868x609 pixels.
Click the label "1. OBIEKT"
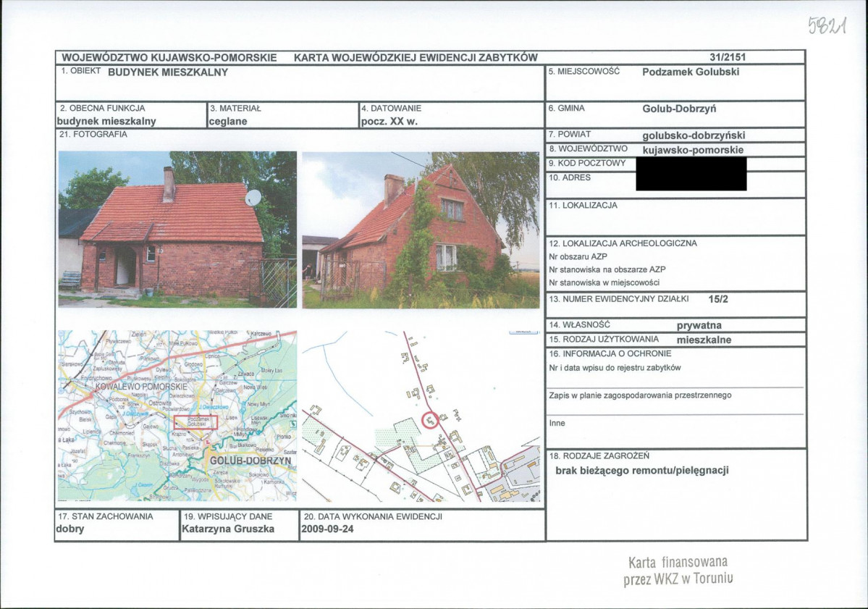[x=81, y=71]
